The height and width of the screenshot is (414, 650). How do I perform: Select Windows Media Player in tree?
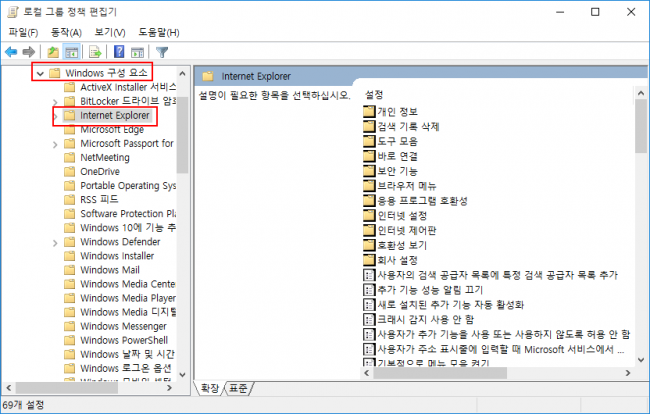(x=120, y=298)
